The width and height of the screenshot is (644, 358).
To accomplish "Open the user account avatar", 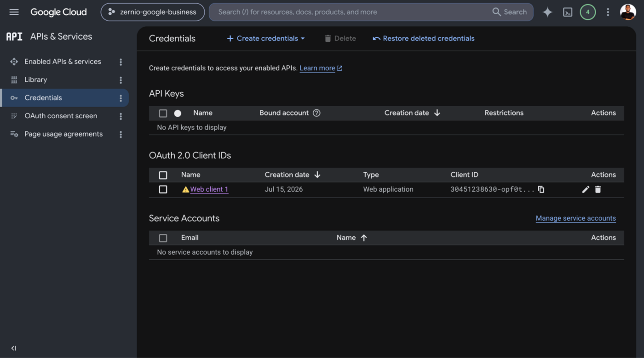I will [x=628, y=12].
